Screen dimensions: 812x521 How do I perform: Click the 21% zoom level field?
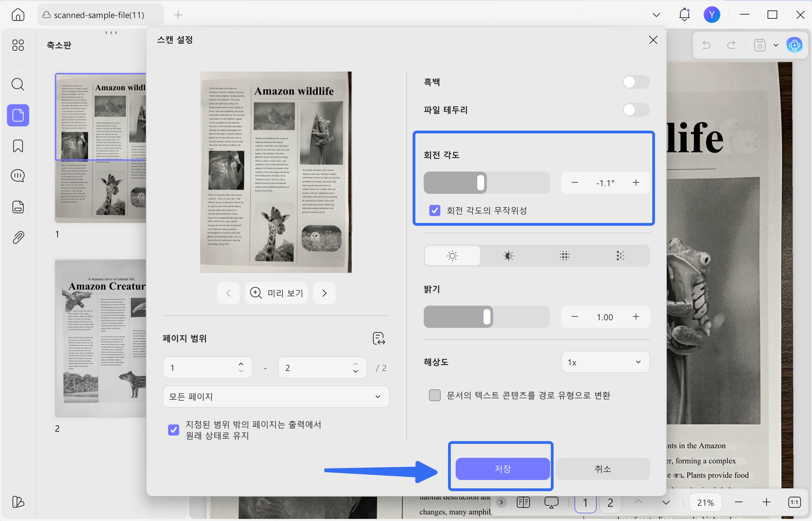click(705, 503)
